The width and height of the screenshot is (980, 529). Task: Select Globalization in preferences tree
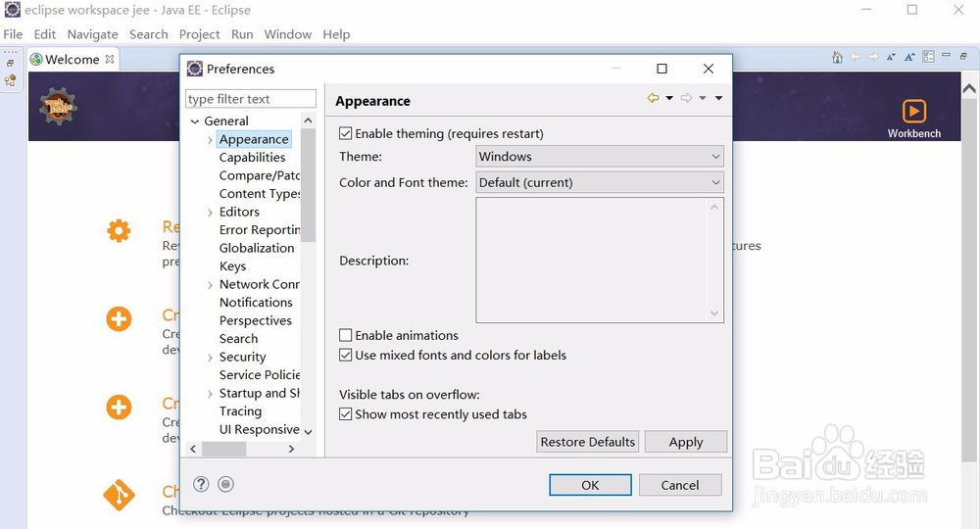256,248
